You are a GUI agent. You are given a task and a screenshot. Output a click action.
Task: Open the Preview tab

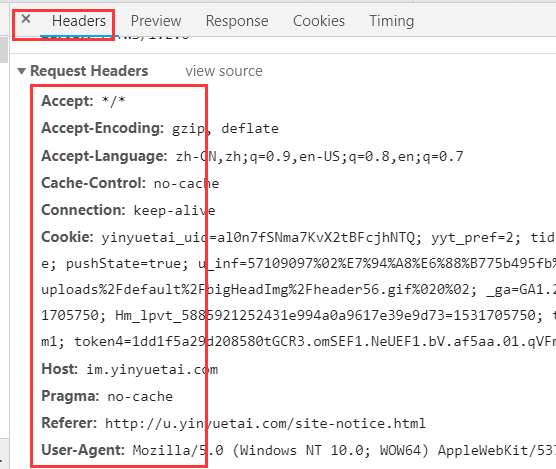point(156,21)
